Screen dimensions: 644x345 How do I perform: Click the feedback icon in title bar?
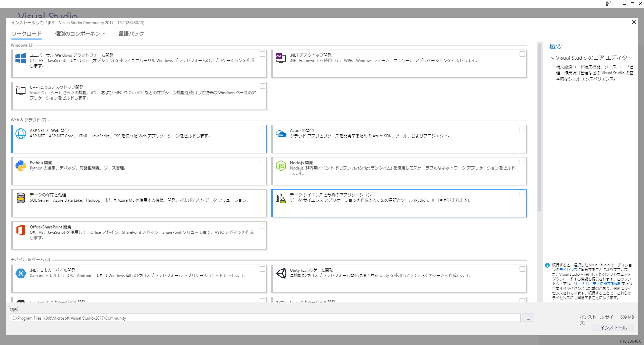click(608, 3)
